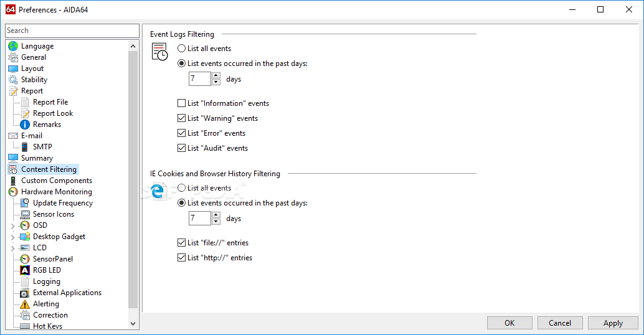
Task: Click the tree scrollbar down arrow
Action: 133,324
